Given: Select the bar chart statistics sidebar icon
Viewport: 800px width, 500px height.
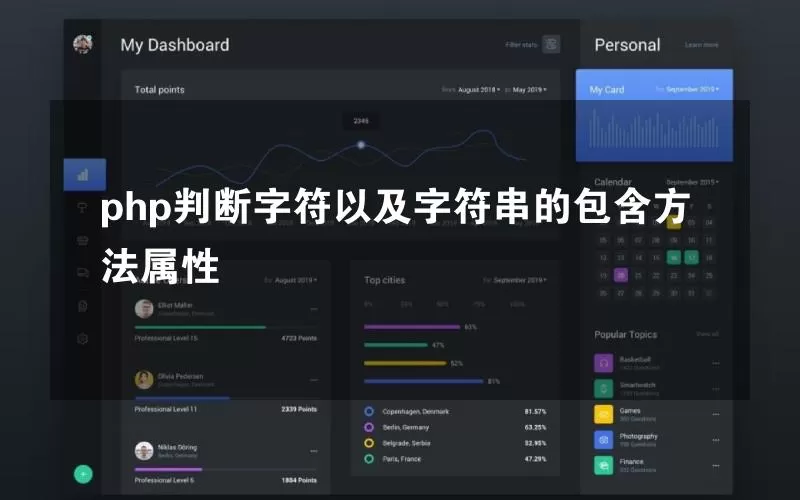Looking at the screenshot, I should [x=83, y=175].
